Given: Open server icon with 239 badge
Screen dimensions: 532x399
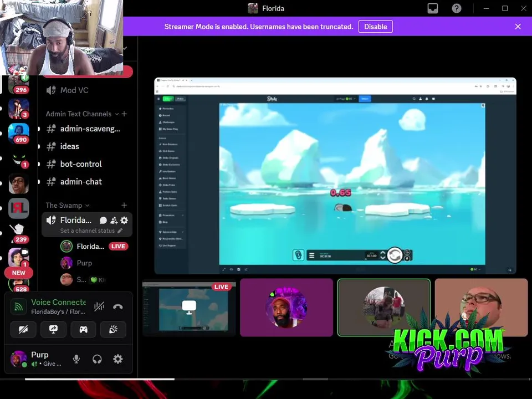Looking at the screenshot, I should (x=19, y=233).
